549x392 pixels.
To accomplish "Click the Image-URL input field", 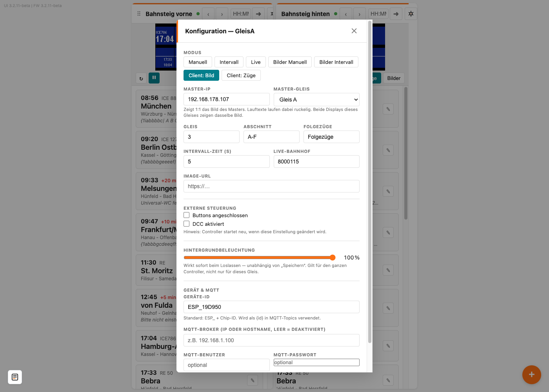I will [271, 186].
